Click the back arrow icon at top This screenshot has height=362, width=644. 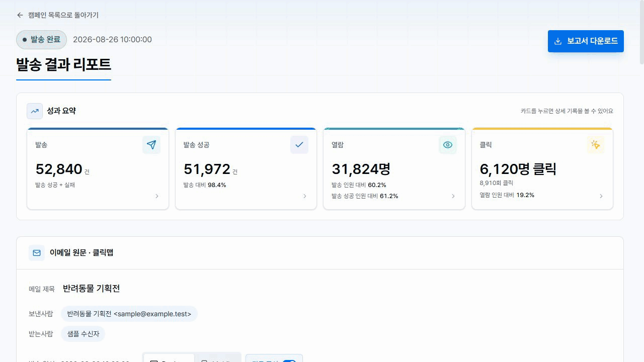point(20,15)
